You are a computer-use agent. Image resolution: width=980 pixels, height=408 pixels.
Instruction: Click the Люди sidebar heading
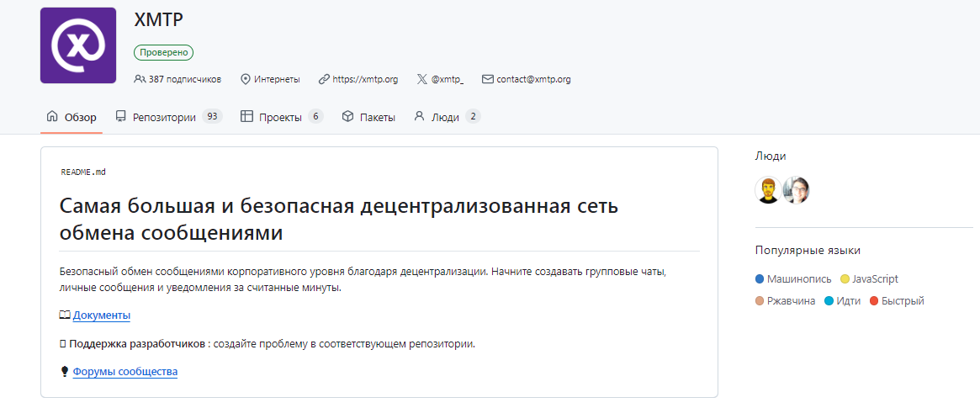771,156
